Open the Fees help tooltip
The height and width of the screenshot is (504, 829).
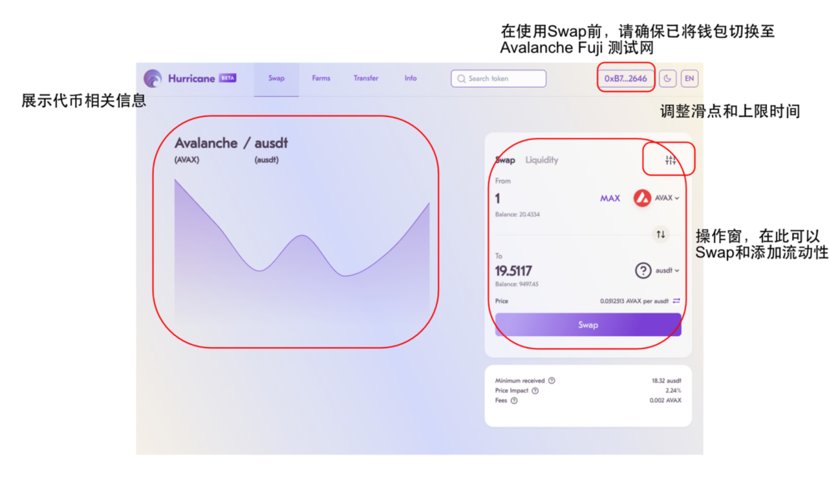click(x=514, y=401)
